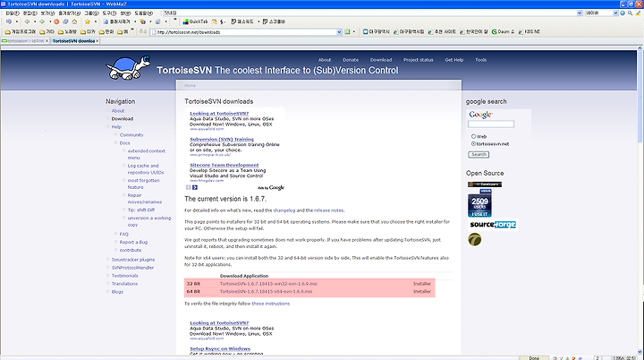
Task: Open Sitecore Team Development ad link
Action: pyautogui.click(x=225, y=165)
